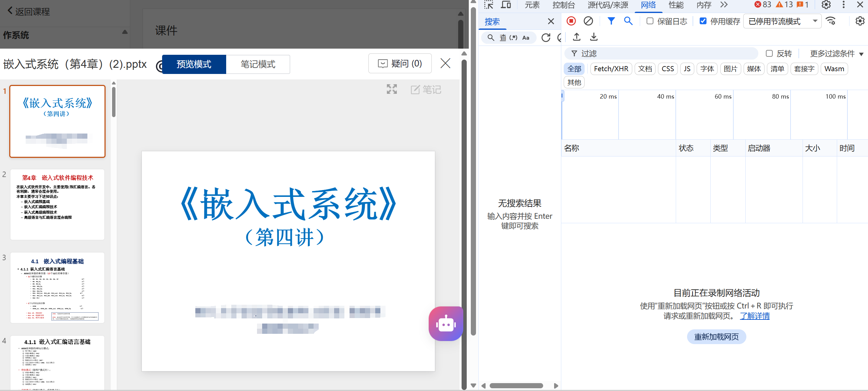Enable the 保留日志 checkbox
The image size is (868, 391).
point(650,21)
